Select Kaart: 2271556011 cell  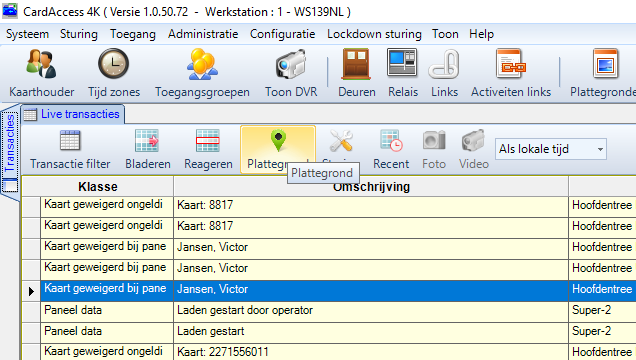[x=371, y=352]
